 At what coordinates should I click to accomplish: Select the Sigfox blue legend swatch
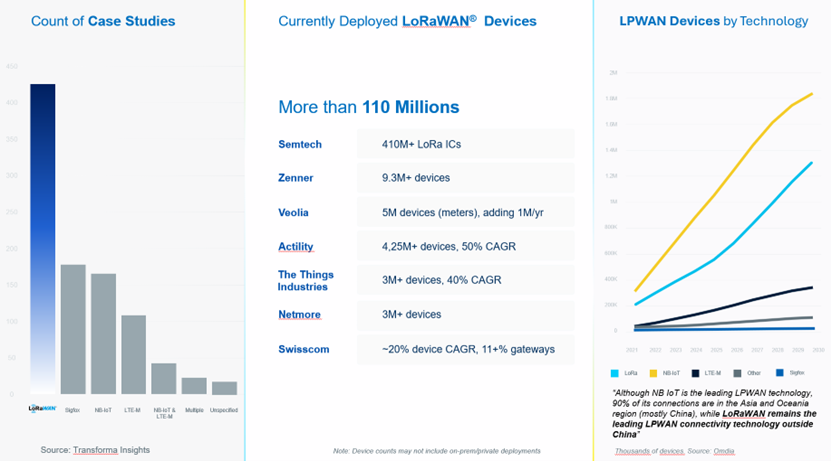pyautogui.click(x=779, y=373)
